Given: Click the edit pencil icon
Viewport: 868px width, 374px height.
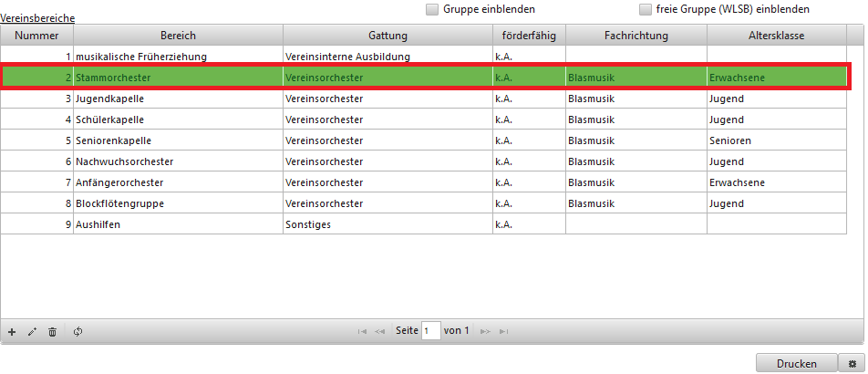Looking at the screenshot, I should click(32, 331).
